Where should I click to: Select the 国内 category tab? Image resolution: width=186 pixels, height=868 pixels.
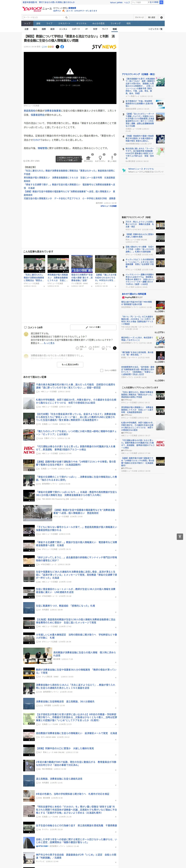click(35, 29)
